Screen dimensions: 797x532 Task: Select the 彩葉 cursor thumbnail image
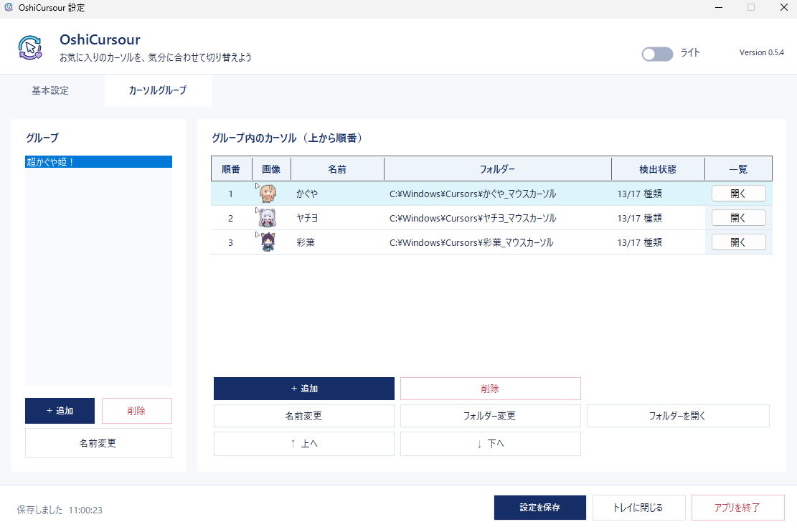pyautogui.click(x=268, y=242)
